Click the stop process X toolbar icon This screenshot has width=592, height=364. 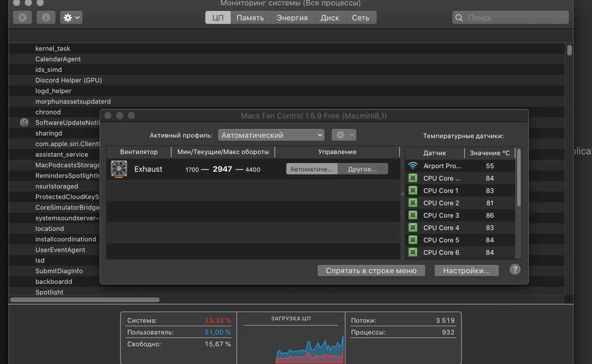click(22, 18)
